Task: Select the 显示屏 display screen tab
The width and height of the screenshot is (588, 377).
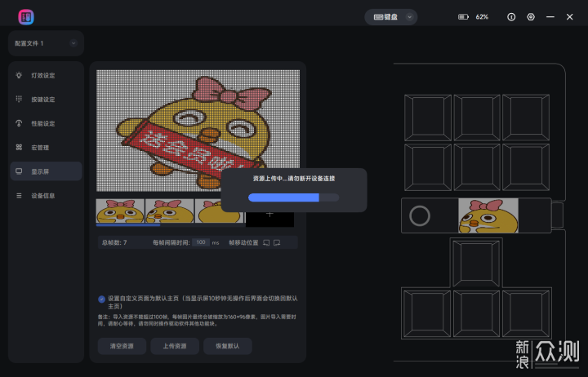Action: (x=46, y=171)
